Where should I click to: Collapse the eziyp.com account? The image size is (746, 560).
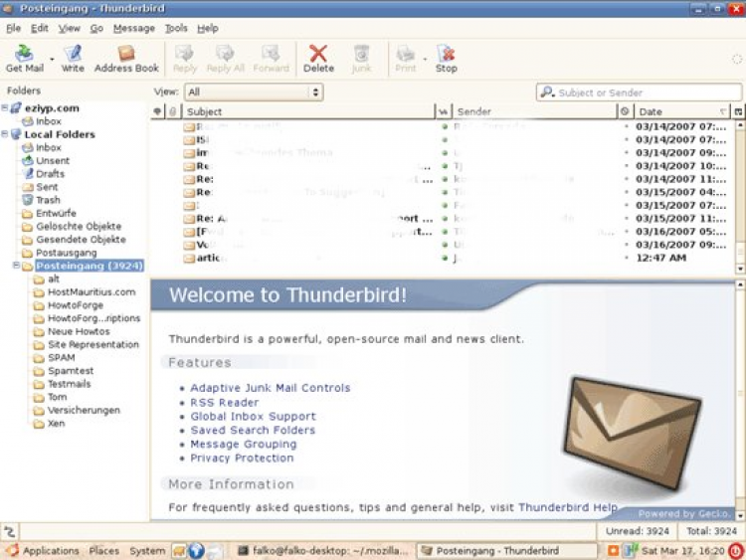pos(5,108)
